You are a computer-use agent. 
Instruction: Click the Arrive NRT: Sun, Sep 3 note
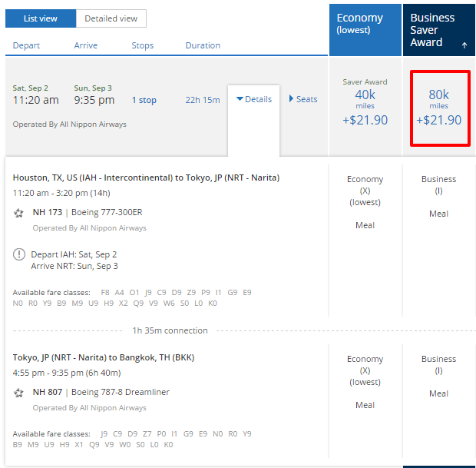coord(74,266)
